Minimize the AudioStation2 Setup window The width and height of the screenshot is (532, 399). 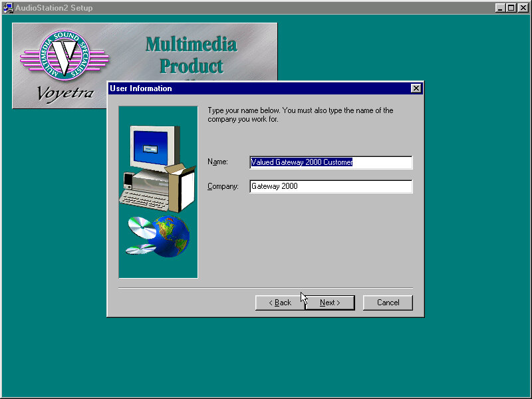click(x=500, y=8)
